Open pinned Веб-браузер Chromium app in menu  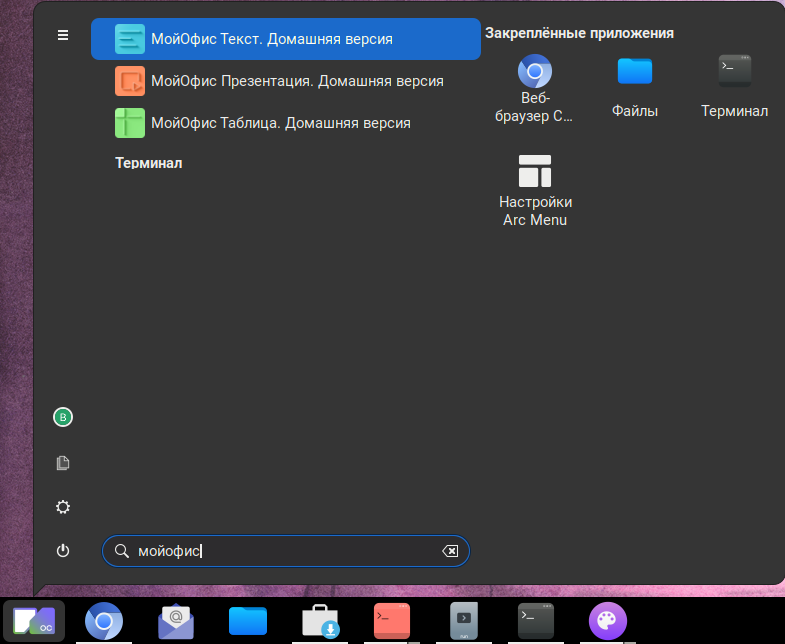click(535, 88)
